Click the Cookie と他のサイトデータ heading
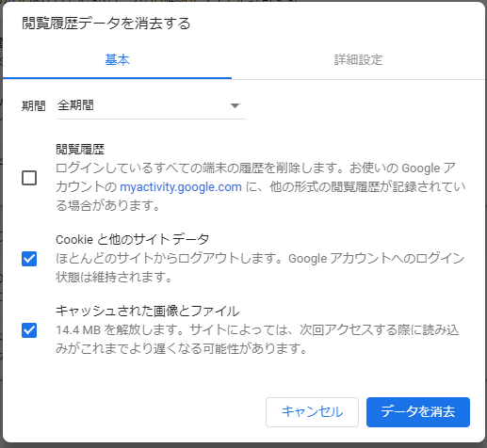The width and height of the screenshot is (487, 448). point(133,239)
